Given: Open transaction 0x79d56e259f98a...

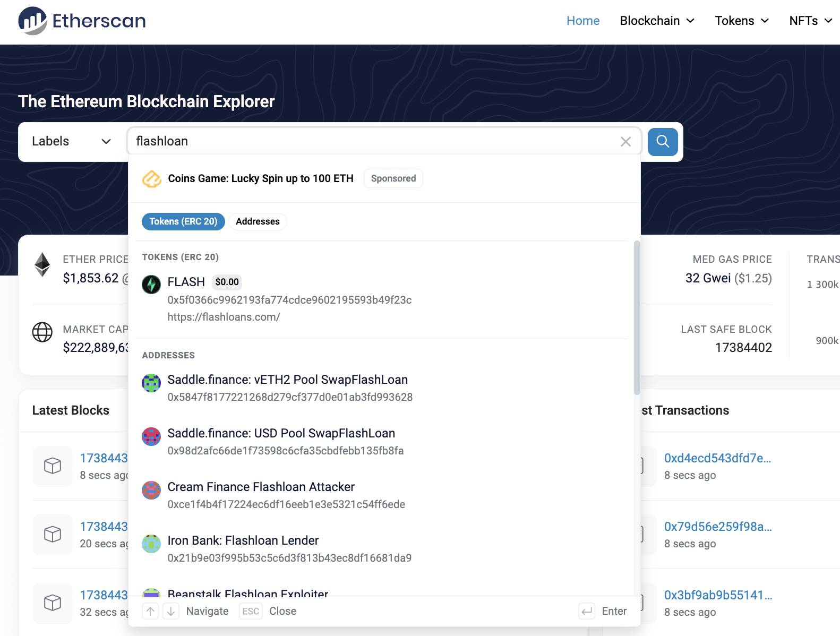Looking at the screenshot, I should coord(718,527).
